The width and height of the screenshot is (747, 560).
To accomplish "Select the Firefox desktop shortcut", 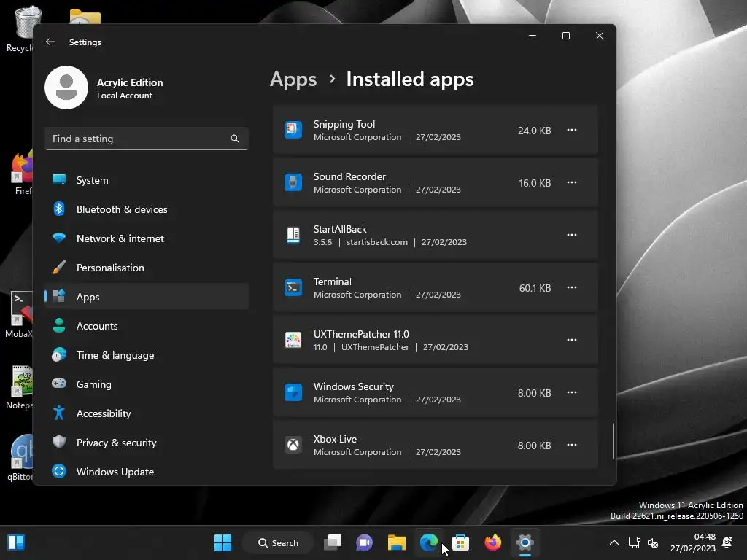I will coord(21,174).
